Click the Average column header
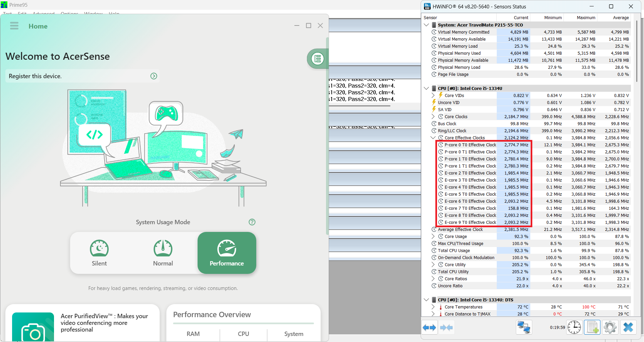 coord(614,18)
